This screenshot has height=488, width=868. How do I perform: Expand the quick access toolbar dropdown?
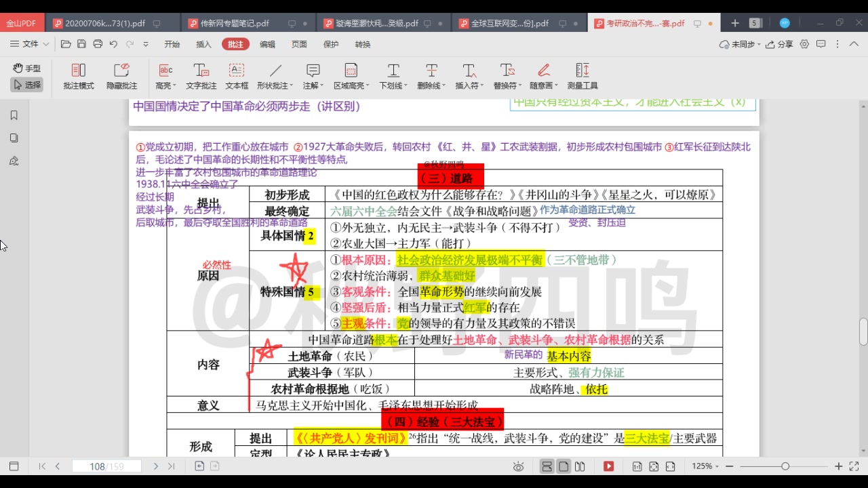tap(146, 44)
